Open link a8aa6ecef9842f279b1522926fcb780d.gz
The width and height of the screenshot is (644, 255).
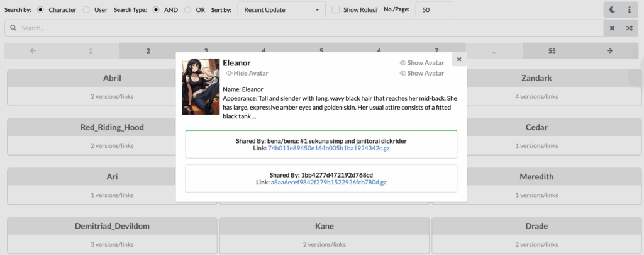click(328, 182)
